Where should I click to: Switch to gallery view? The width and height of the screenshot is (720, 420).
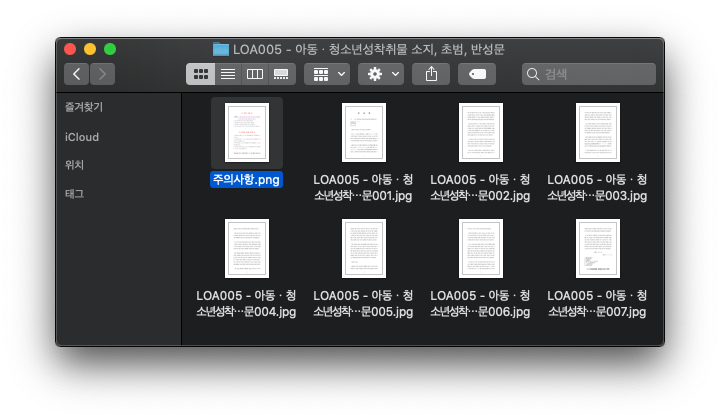pos(281,74)
